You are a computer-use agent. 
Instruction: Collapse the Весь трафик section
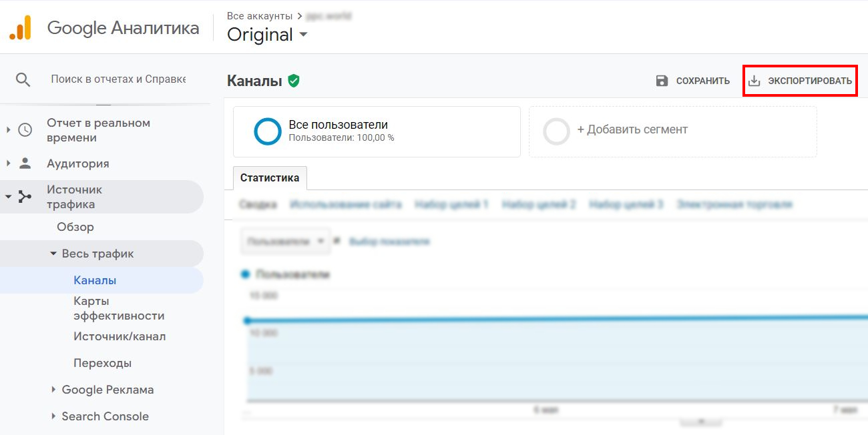[53, 254]
